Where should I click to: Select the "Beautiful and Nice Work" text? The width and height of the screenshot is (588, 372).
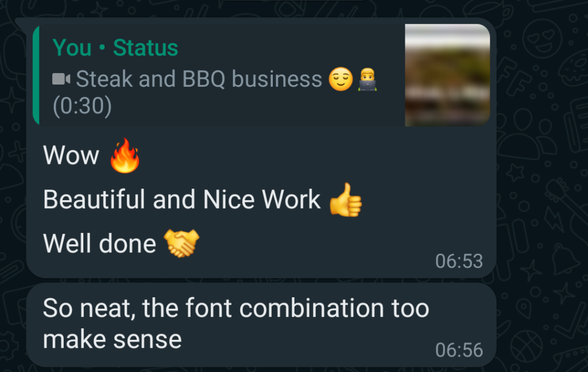point(181,200)
